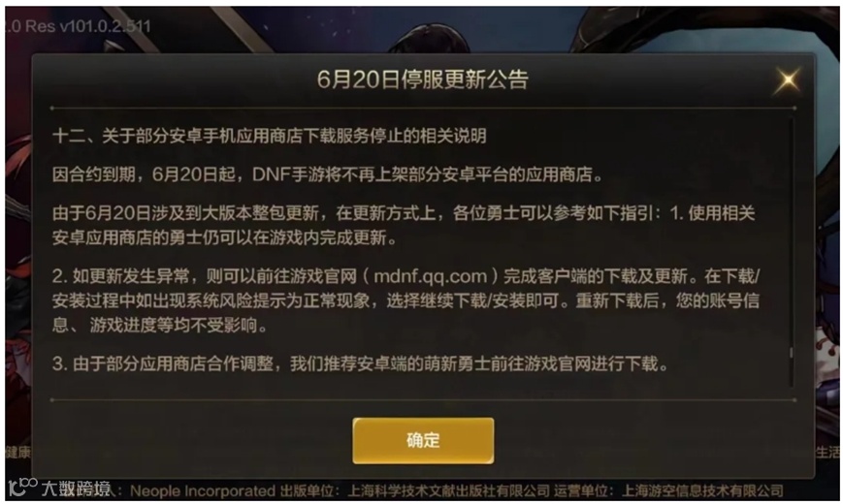This screenshot has width=843, height=504.
Task: Click item 3 about 部分应用商店合作调整
Action: pyautogui.click(x=361, y=363)
